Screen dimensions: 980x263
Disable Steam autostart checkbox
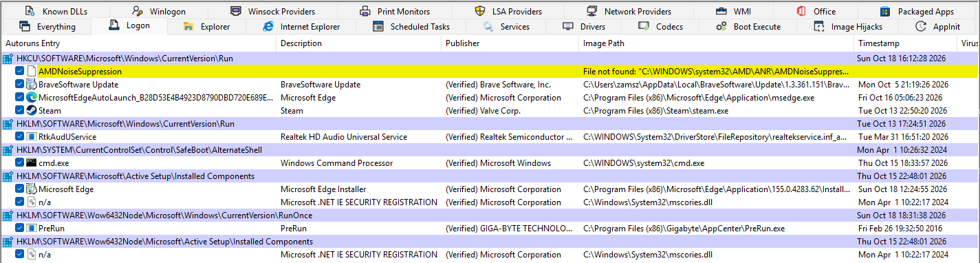tap(20, 111)
